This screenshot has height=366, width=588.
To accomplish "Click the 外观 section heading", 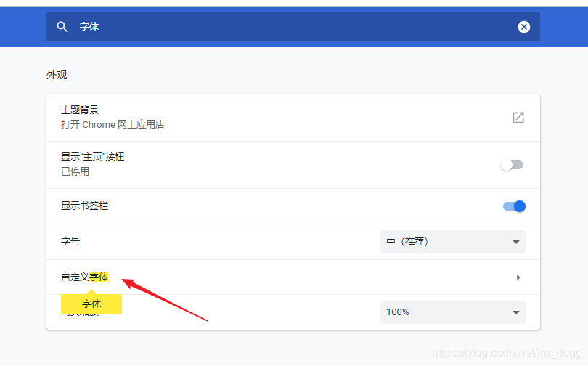I will click(57, 75).
